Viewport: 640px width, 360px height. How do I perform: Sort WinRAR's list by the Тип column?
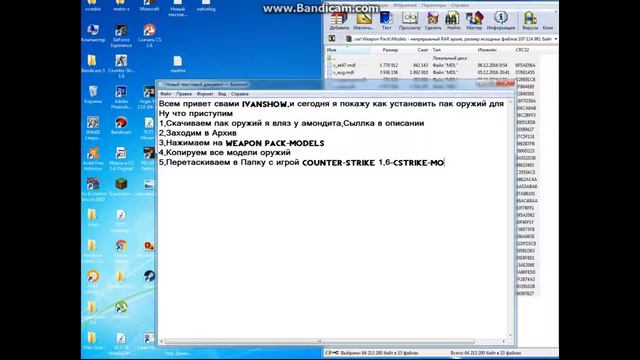point(437,50)
